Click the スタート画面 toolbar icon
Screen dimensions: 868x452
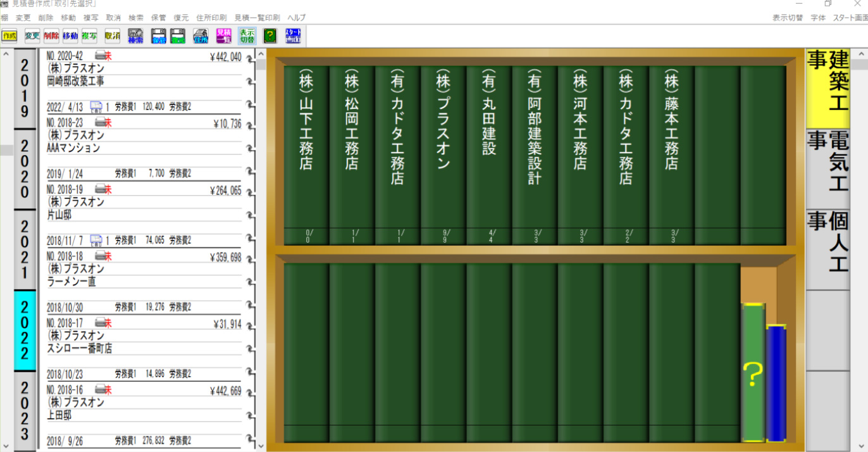(293, 36)
